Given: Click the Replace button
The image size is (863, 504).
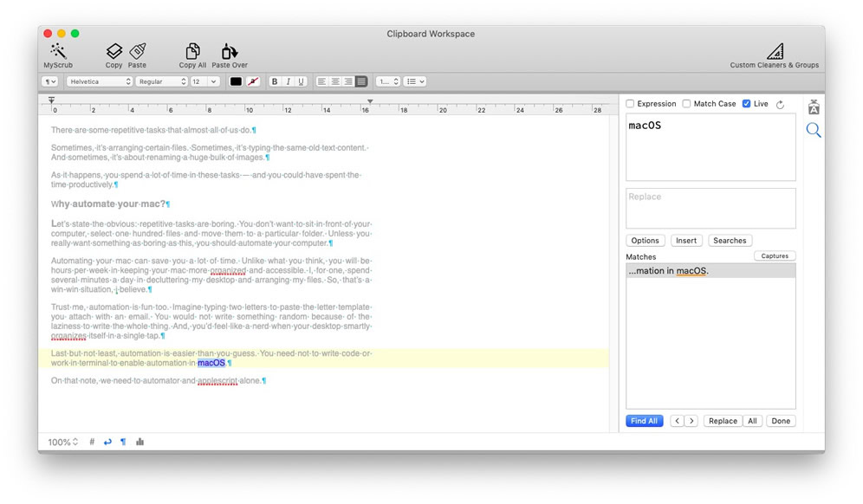Looking at the screenshot, I should [723, 421].
